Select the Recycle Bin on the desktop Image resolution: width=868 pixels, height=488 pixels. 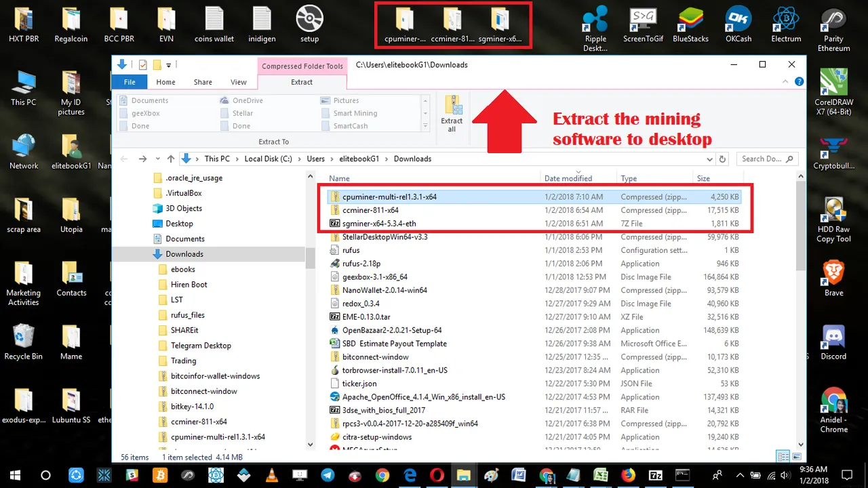[x=23, y=343]
